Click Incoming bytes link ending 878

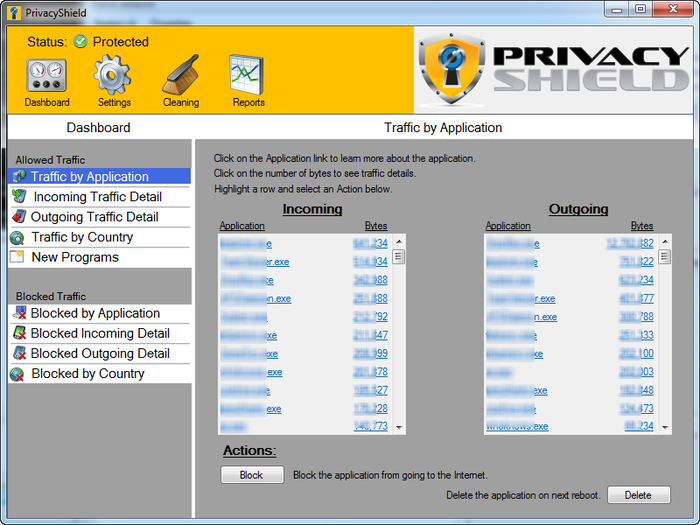pyautogui.click(x=371, y=372)
